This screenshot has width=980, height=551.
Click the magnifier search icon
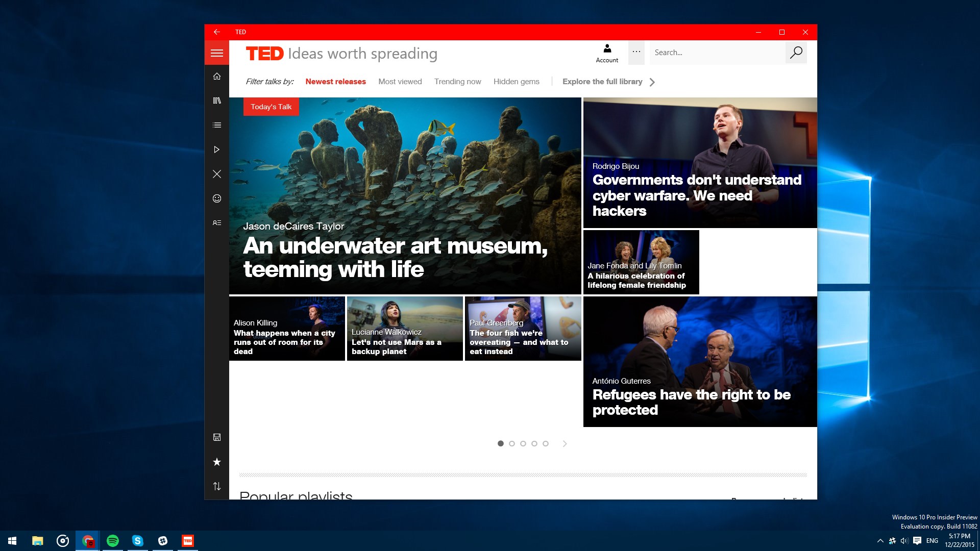(796, 53)
